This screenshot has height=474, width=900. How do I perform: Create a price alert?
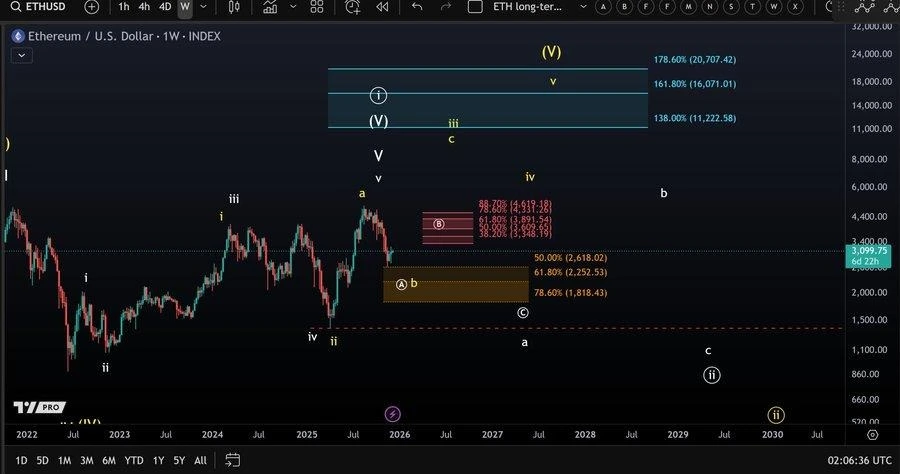[x=352, y=7]
